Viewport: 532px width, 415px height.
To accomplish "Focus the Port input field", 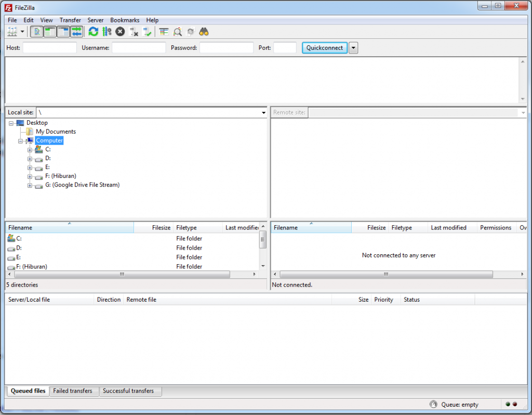I will tap(285, 47).
